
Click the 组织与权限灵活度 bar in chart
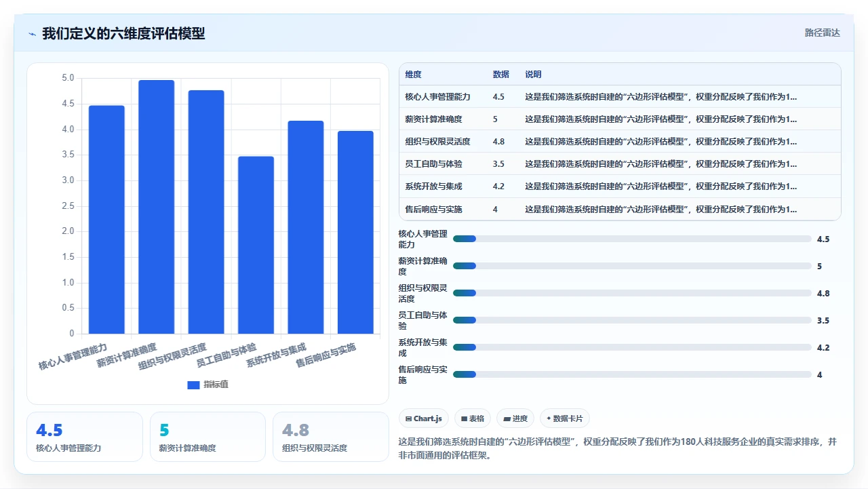tap(206, 212)
